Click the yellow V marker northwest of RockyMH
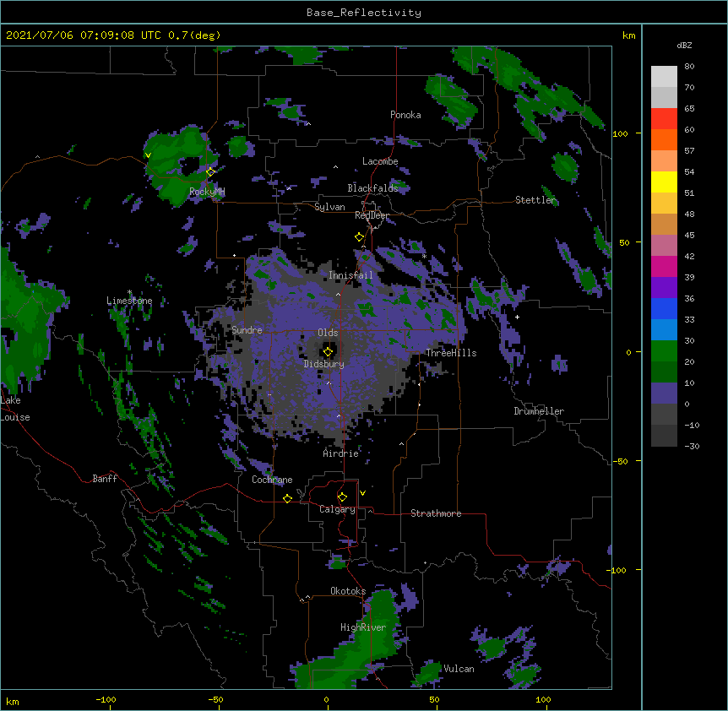Viewport: 728px width, 711px height. [x=148, y=155]
